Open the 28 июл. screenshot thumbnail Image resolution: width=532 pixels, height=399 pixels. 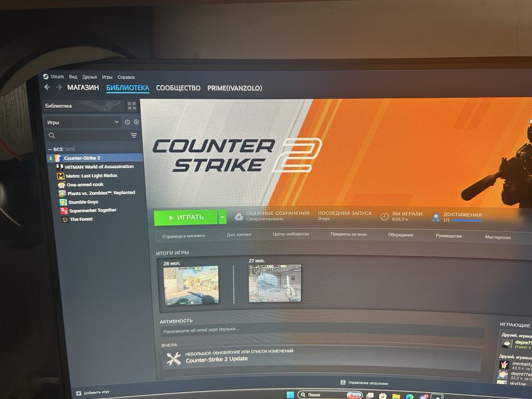coord(190,286)
